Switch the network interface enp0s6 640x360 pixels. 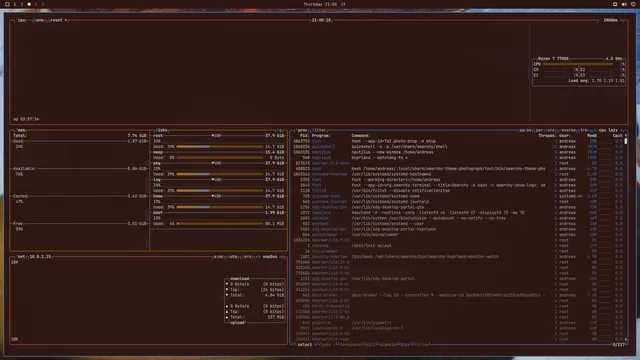click(x=270, y=257)
